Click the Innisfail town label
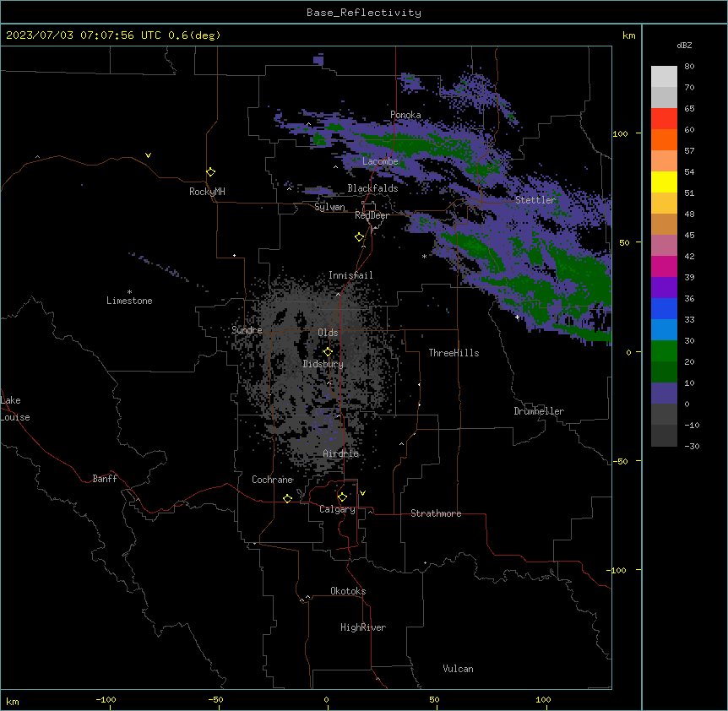 pyautogui.click(x=350, y=275)
